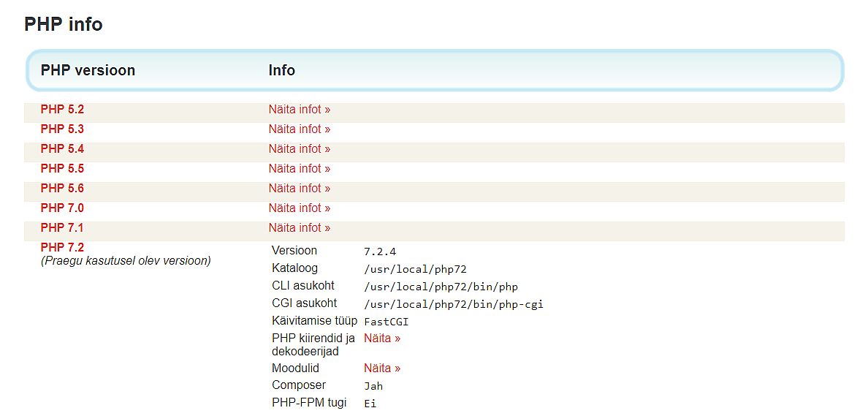Expand 'Näita infot' for PHP 5.3
This screenshot has height=416, width=868.
tap(299, 129)
